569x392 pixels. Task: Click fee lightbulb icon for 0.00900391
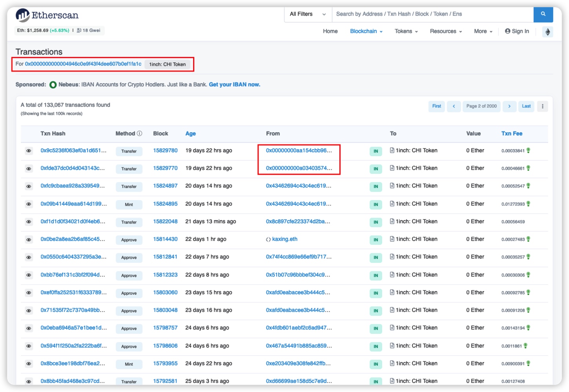pyautogui.click(x=528, y=363)
